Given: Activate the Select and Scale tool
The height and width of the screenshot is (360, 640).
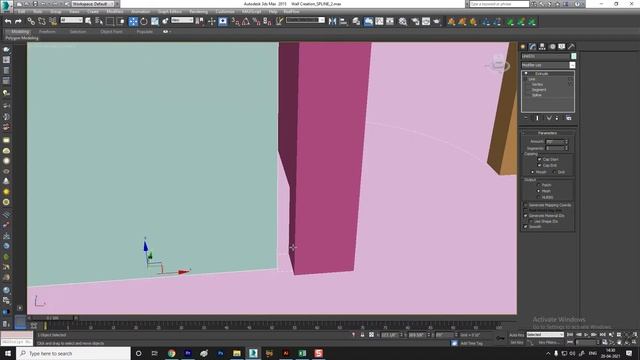Looking at the screenshot, I should (x=155, y=21).
